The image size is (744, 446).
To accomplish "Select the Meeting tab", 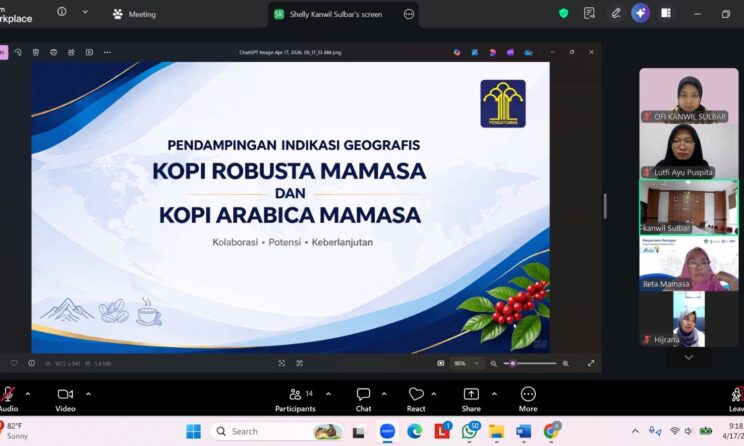I will tap(134, 14).
